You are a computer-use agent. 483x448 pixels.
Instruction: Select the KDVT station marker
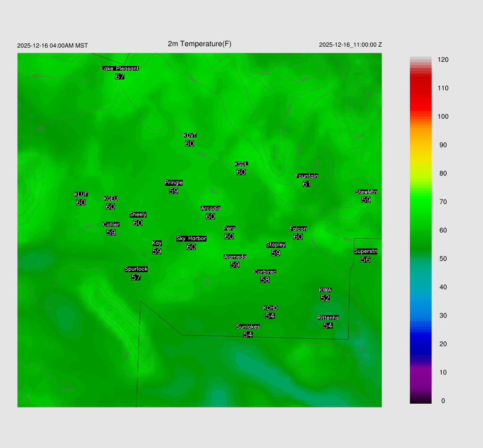(x=190, y=135)
